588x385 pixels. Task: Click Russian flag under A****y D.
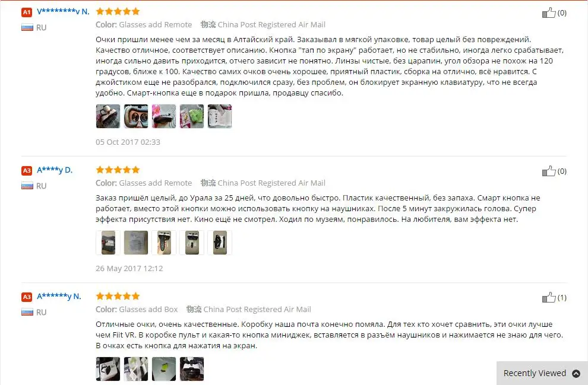(x=27, y=186)
